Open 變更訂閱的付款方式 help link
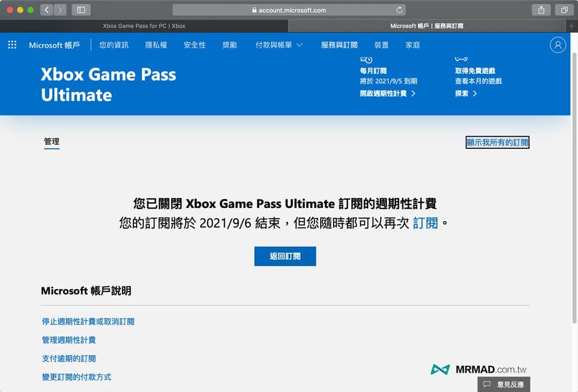Image resolution: width=578 pixels, height=392 pixels. pos(76,377)
